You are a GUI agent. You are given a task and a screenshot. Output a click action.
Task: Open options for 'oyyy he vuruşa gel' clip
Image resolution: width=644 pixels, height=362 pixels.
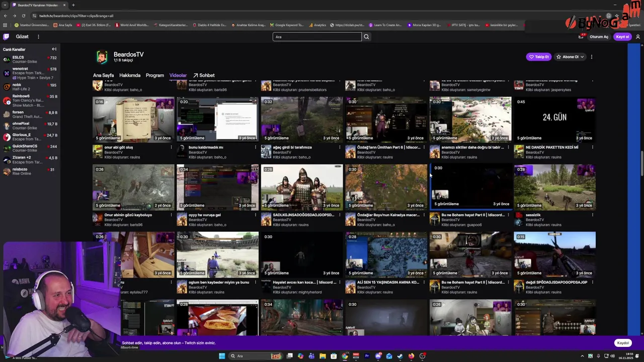pyautogui.click(x=256, y=215)
